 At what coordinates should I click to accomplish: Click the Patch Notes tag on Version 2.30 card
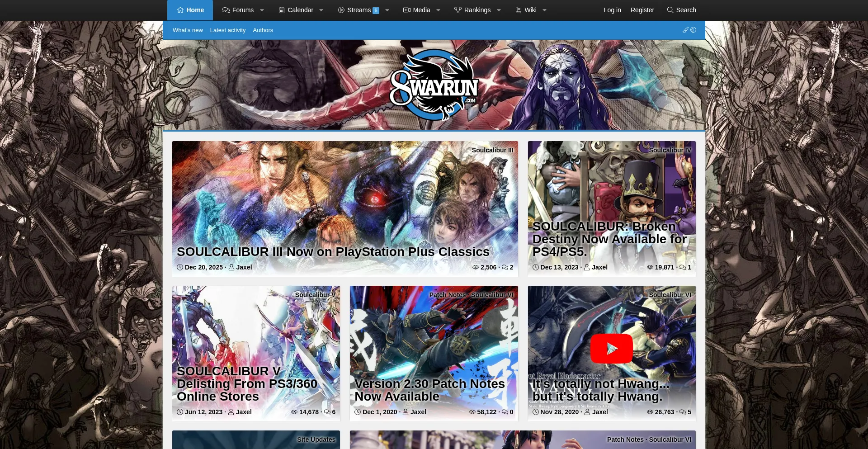tap(447, 295)
